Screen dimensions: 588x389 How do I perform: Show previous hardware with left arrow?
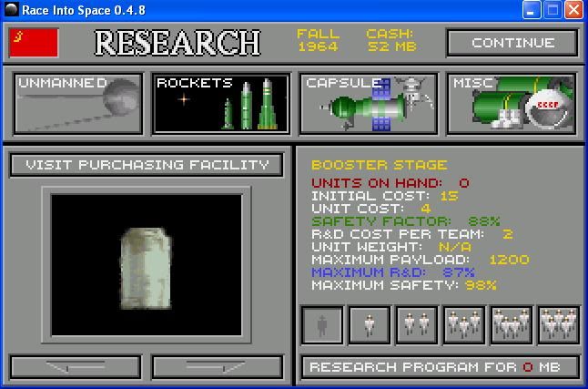click(76, 367)
